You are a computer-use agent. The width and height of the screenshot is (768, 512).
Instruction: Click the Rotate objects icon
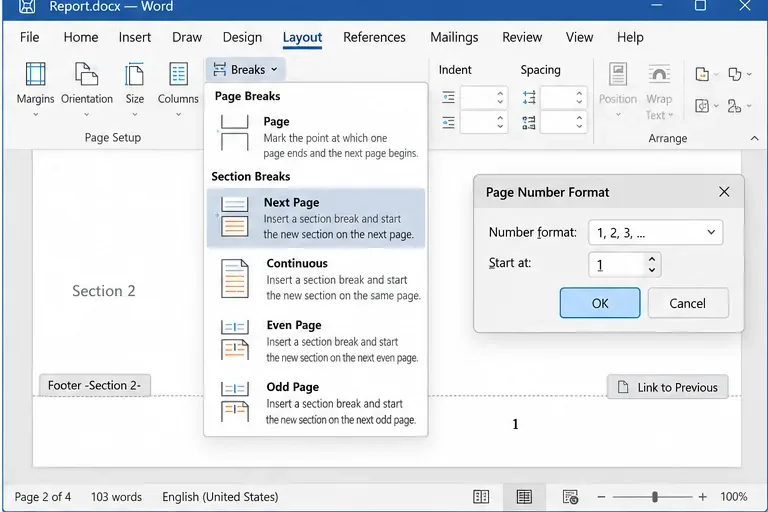734,106
